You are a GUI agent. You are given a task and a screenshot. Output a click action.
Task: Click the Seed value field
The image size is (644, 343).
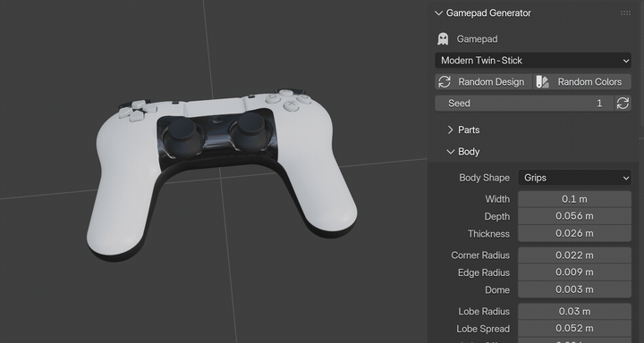pyautogui.click(x=524, y=104)
